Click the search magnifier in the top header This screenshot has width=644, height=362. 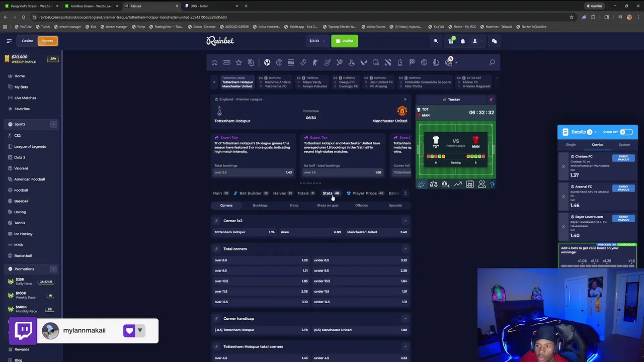point(436,41)
